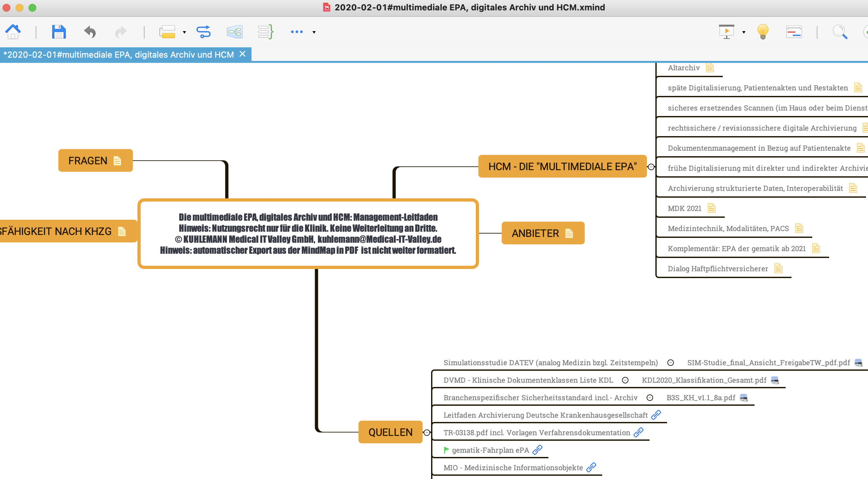Start presentation mode
This screenshot has height=479, width=868.
coord(726,32)
